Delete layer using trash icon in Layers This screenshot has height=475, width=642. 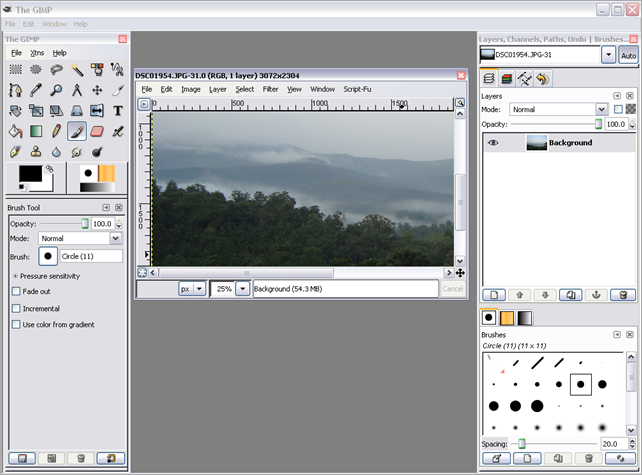click(x=622, y=295)
